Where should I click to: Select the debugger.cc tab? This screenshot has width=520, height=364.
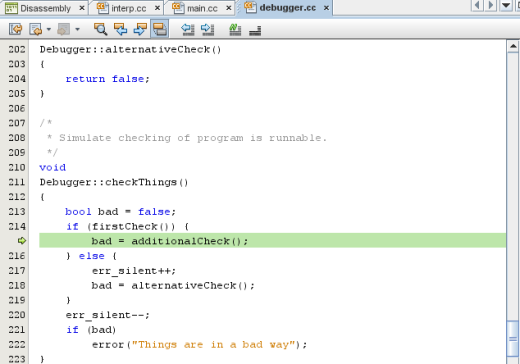(287, 7)
